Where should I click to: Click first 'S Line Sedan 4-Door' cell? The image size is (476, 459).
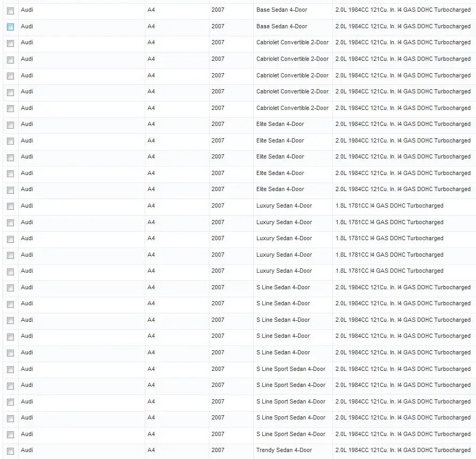[x=283, y=287]
